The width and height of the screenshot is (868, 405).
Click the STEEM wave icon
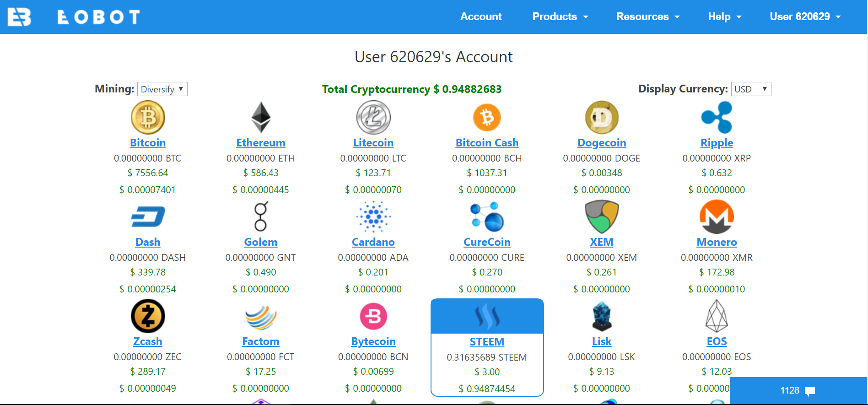487,317
